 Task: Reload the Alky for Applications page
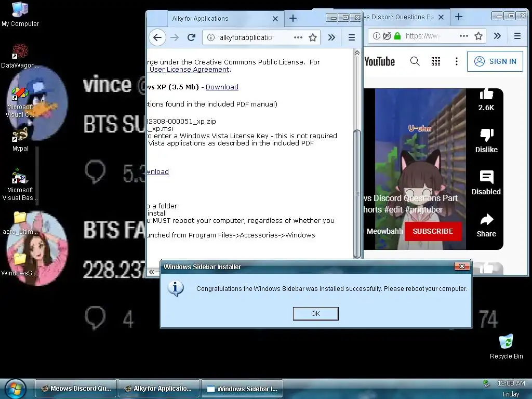click(x=191, y=37)
